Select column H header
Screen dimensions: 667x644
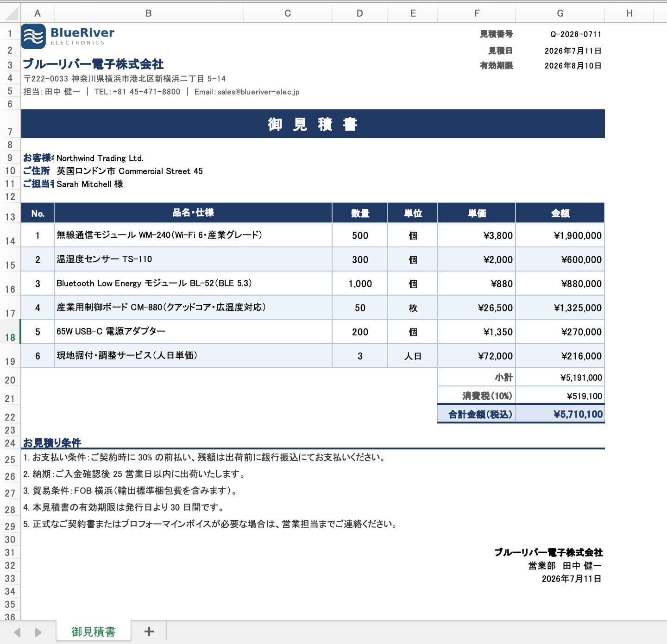[x=629, y=13]
